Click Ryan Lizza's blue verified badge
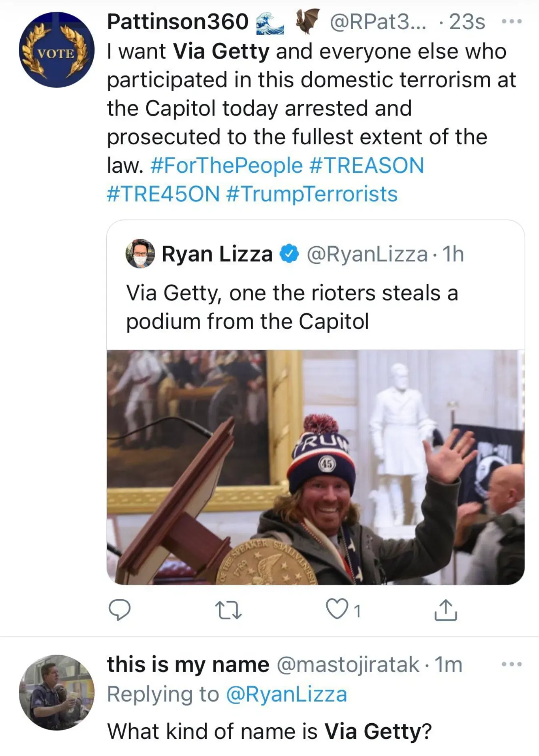 (289, 254)
